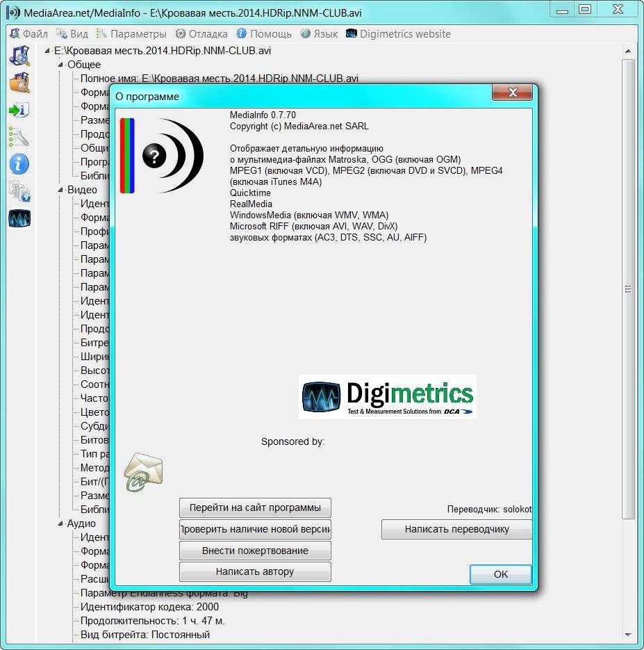
Task: Click the О программе dialog title
Action: [147, 97]
